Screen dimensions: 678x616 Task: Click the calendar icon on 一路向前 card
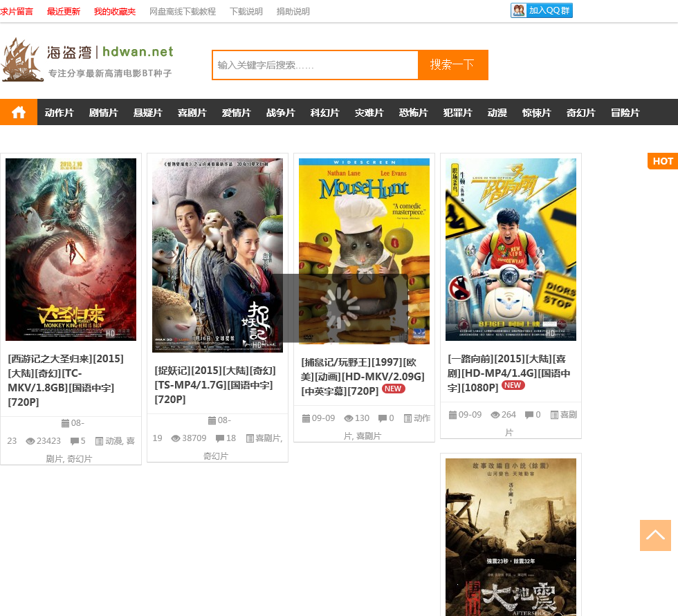(x=452, y=415)
